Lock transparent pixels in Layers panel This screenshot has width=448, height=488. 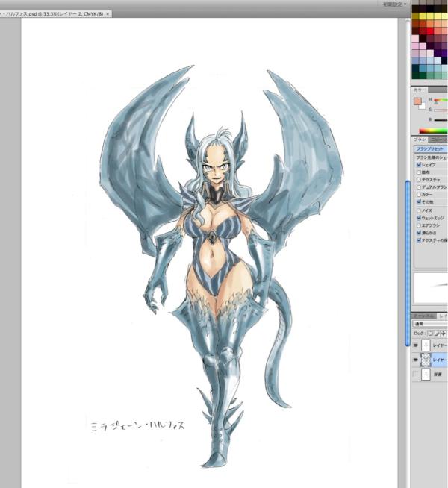click(430, 334)
